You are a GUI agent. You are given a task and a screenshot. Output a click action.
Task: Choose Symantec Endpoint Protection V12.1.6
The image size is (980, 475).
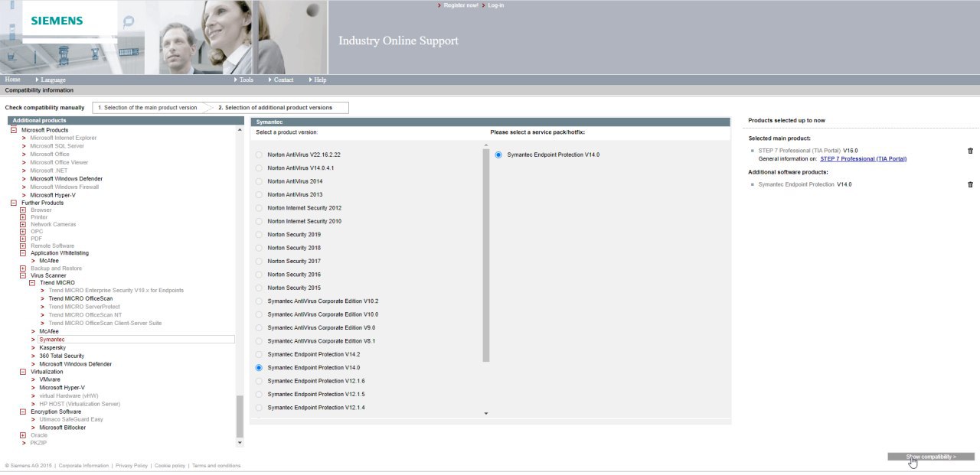(259, 381)
